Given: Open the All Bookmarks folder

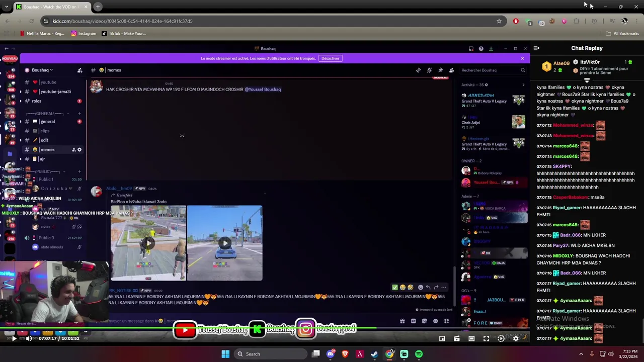Looking at the screenshot, I should [622, 34].
